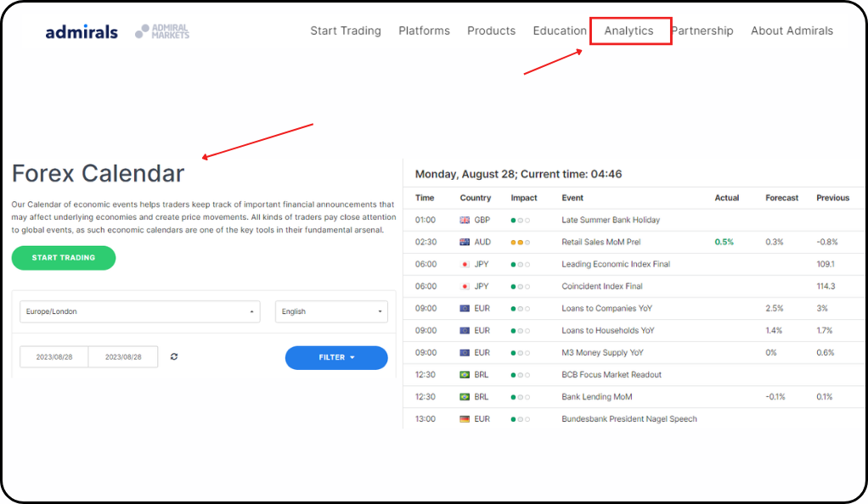Click the Forecast column header
This screenshot has width=868, height=504.
[x=781, y=198]
